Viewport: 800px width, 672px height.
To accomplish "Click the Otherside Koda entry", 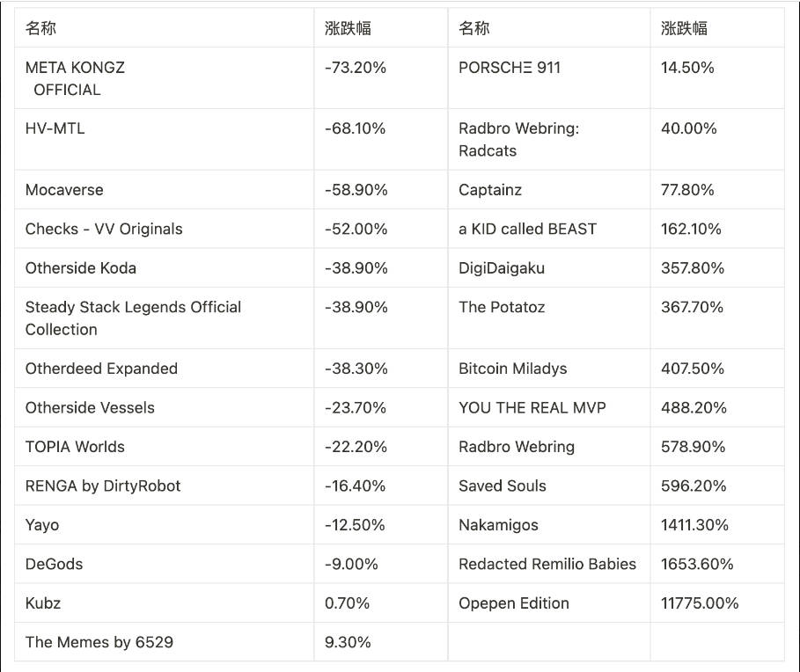I will pos(81,268).
